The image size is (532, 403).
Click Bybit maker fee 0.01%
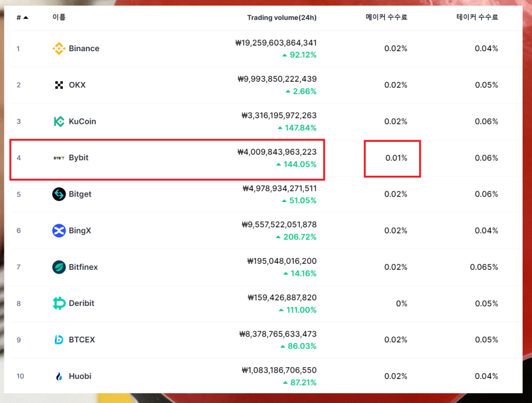(x=396, y=158)
